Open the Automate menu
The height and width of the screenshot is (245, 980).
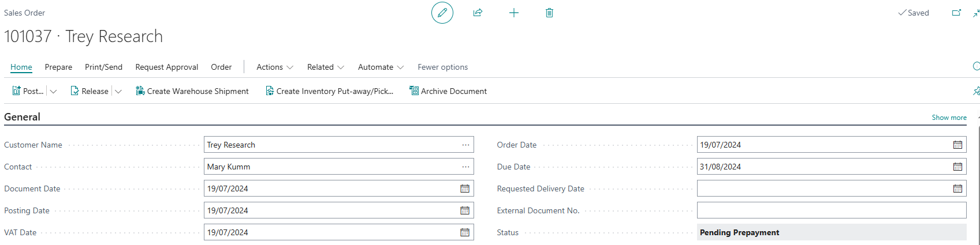(381, 67)
